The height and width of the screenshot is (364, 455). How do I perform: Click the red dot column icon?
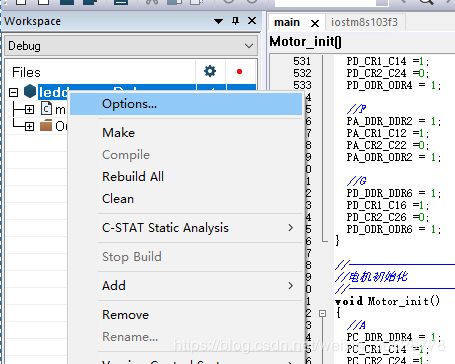239,71
